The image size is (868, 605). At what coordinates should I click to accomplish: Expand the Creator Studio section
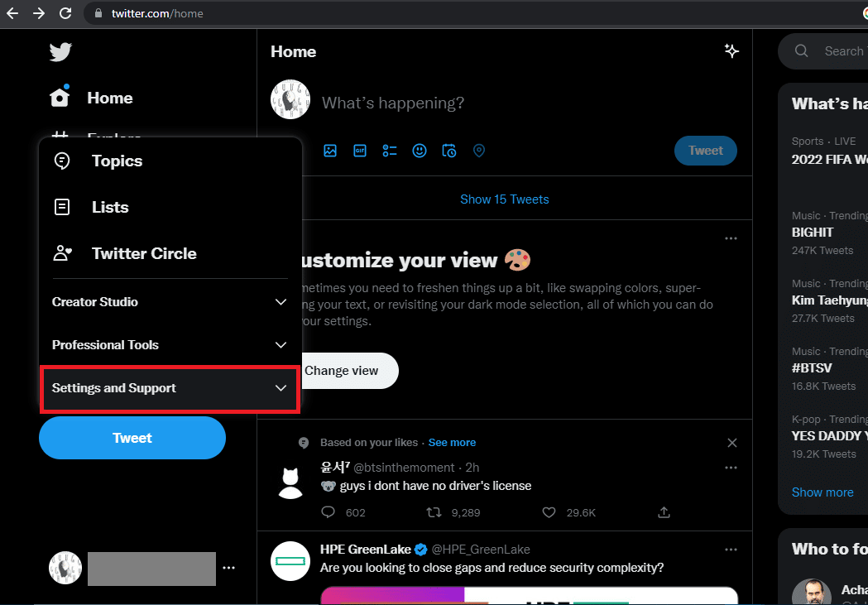(170, 301)
